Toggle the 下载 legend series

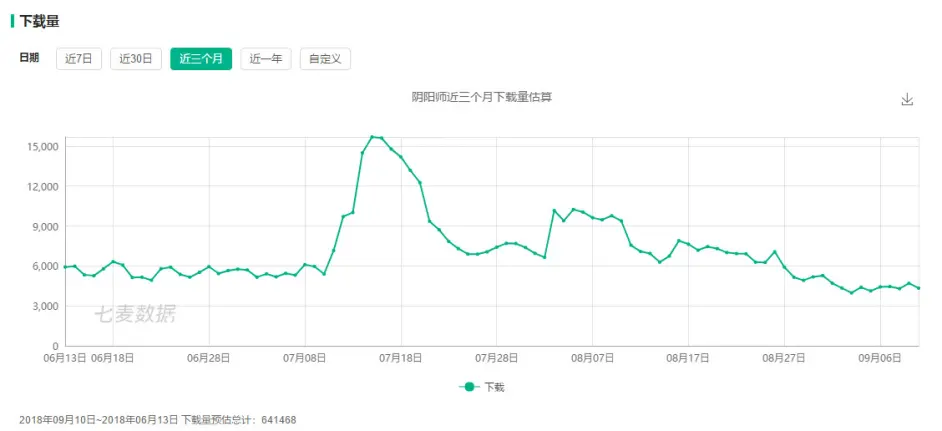pos(482,387)
